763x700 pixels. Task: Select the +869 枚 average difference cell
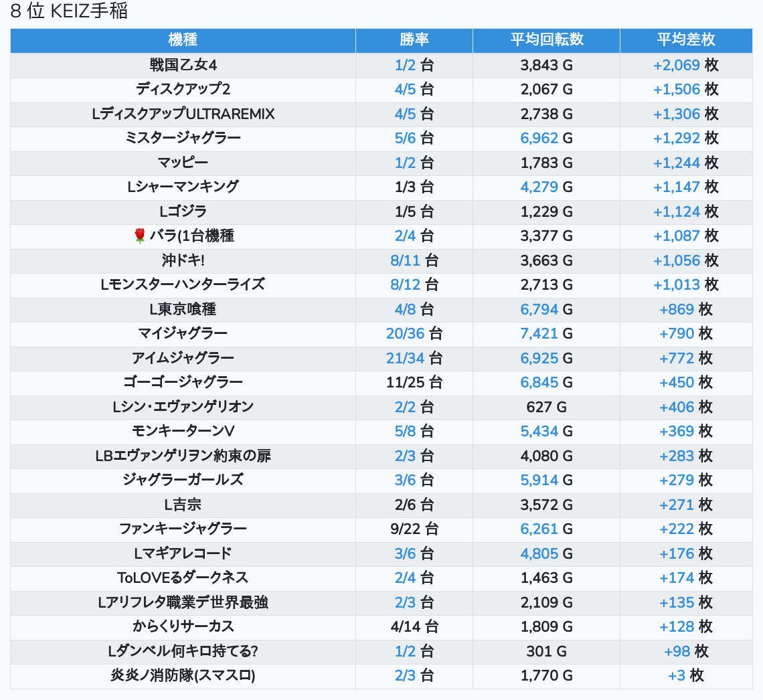686,309
